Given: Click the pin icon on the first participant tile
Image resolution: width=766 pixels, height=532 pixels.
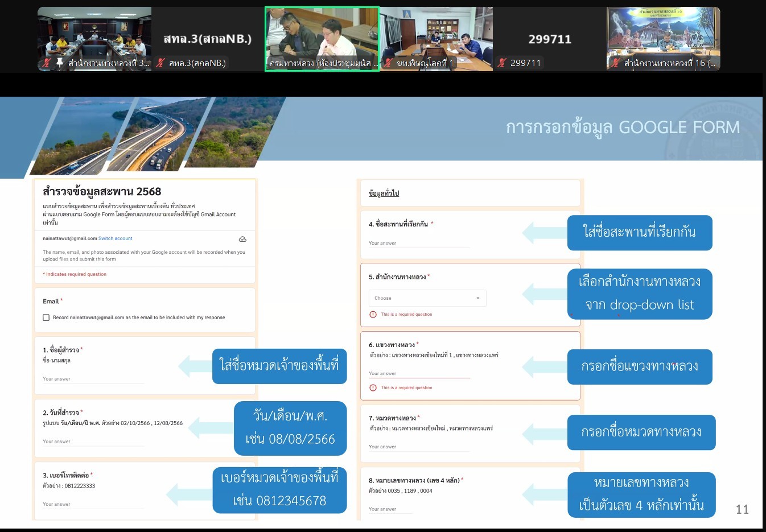Looking at the screenshot, I should (x=59, y=63).
